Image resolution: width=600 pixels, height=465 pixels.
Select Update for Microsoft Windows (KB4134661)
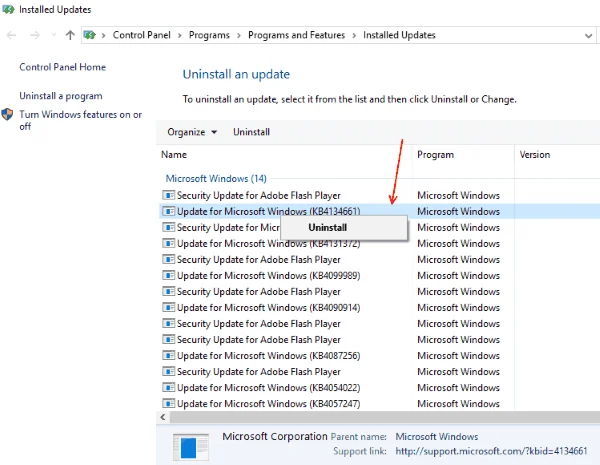tap(268, 211)
